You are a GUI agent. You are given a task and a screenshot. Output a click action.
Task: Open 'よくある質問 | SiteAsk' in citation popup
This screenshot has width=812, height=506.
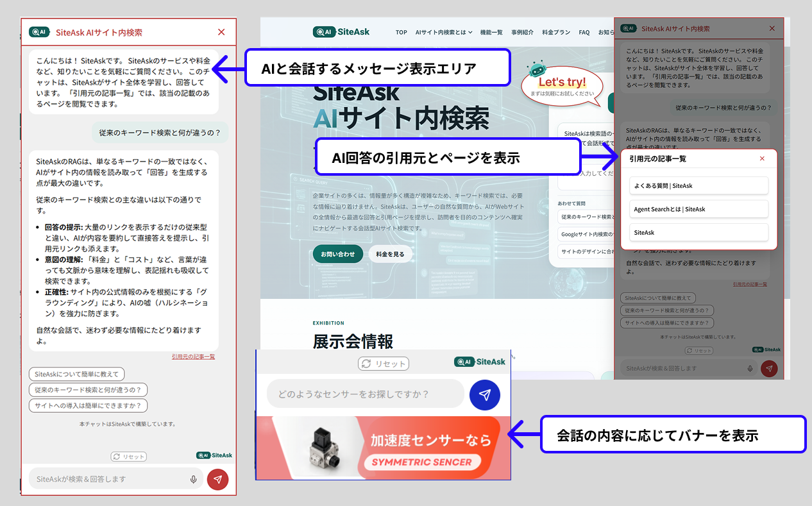(698, 185)
